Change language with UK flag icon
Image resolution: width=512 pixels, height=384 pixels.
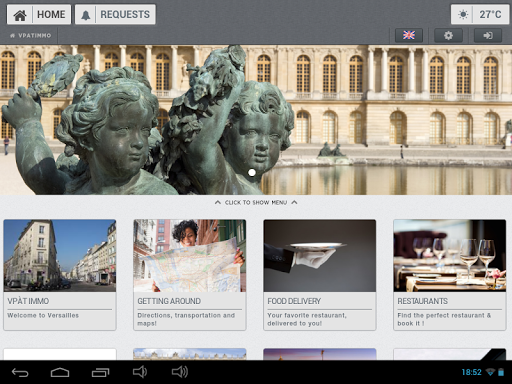click(x=409, y=35)
